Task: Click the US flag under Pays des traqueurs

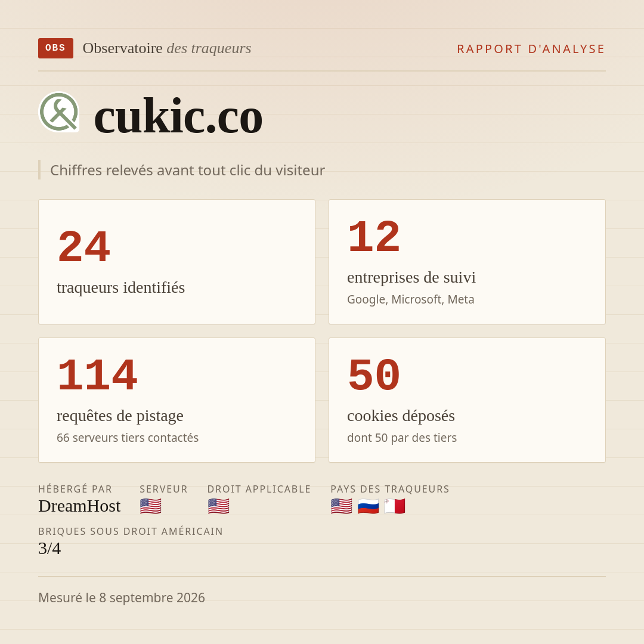Action: click(341, 506)
